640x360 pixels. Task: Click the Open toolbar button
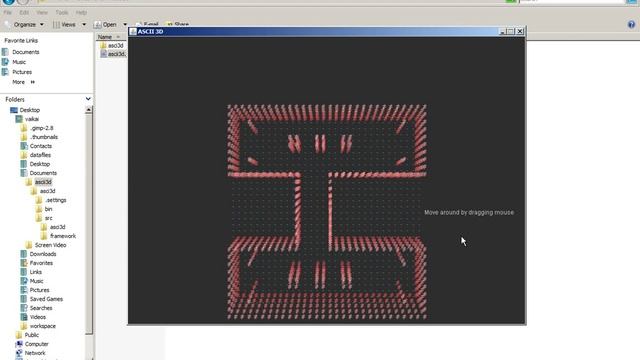(x=105, y=24)
